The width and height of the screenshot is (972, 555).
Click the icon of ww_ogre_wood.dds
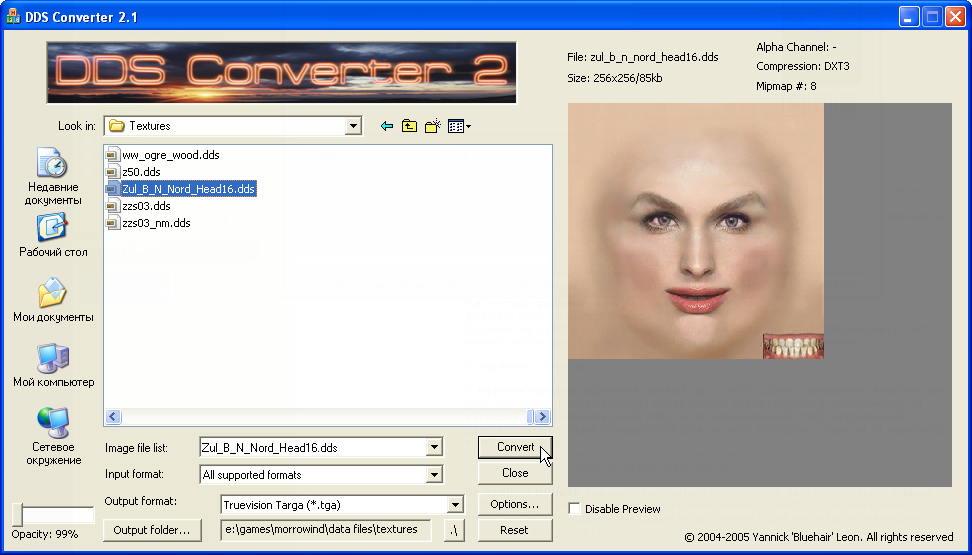(112, 155)
